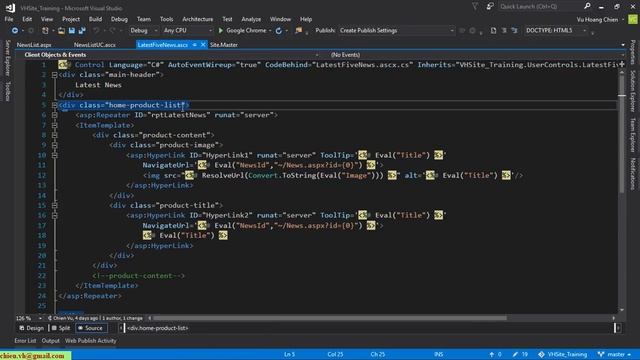
Task: Switch to the NewsList.aspx tab
Action: pyautogui.click(x=34, y=45)
